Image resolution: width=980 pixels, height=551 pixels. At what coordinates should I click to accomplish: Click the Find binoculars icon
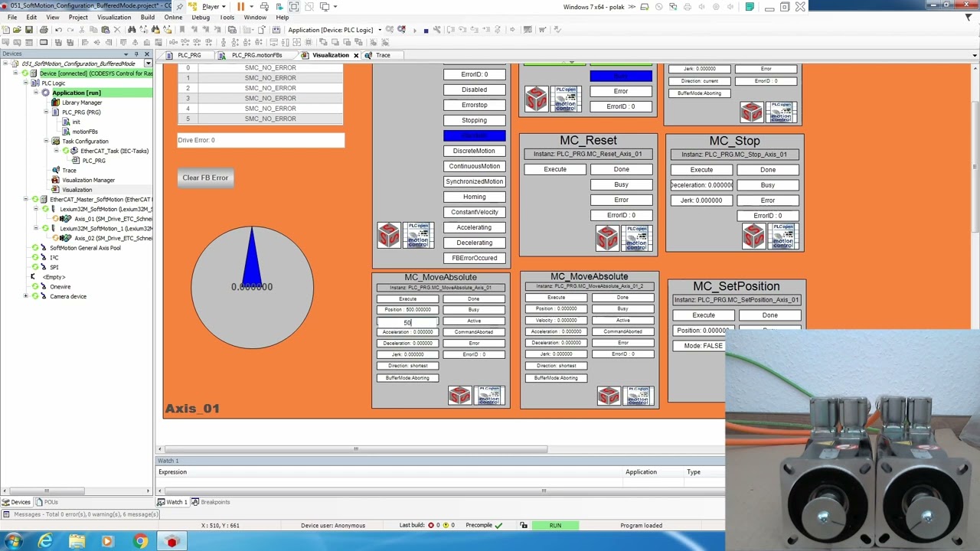(x=132, y=29)
